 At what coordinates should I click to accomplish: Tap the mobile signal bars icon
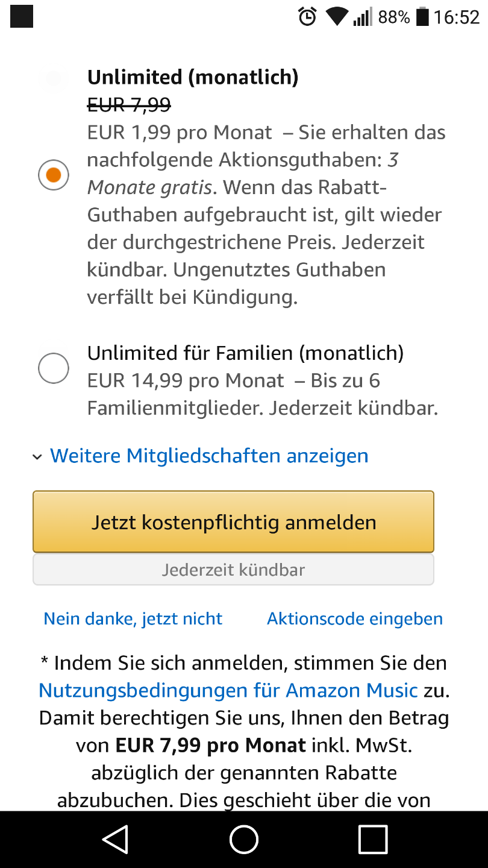pyautogui.click(x=363, y=17)
